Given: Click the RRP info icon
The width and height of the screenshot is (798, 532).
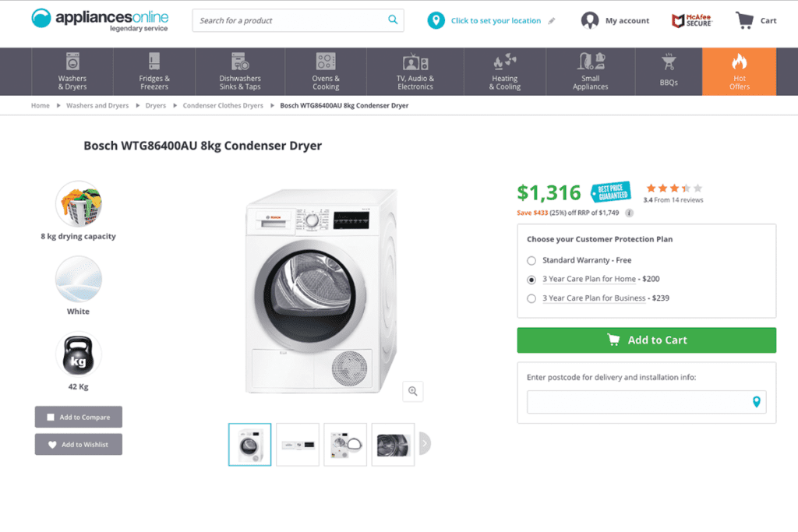Looking at the screenshot, I should coord(630,213).
